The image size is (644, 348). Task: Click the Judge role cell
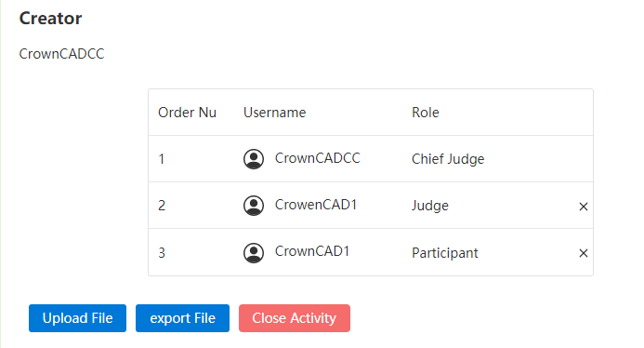click(430, 206)
